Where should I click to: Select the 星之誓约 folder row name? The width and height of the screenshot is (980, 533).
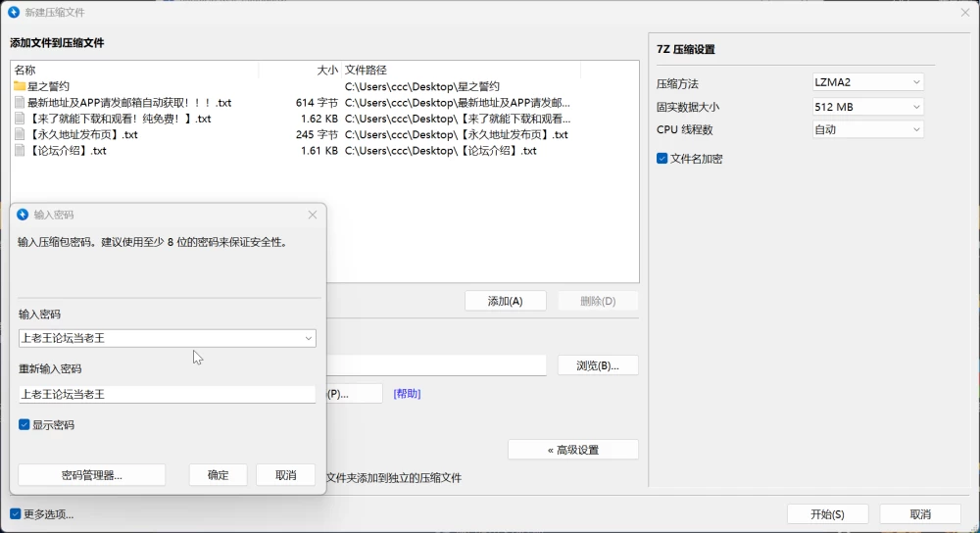(48, 86)
